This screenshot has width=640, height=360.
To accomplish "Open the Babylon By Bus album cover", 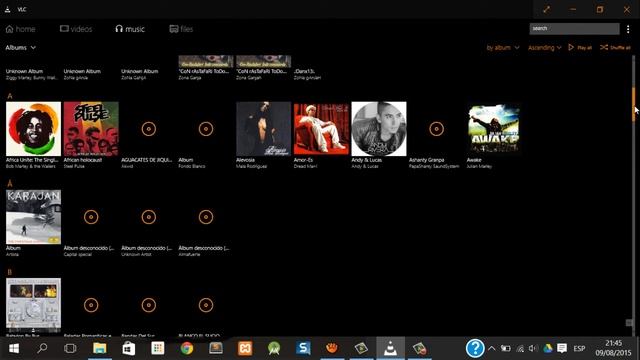I will [33, 305].
